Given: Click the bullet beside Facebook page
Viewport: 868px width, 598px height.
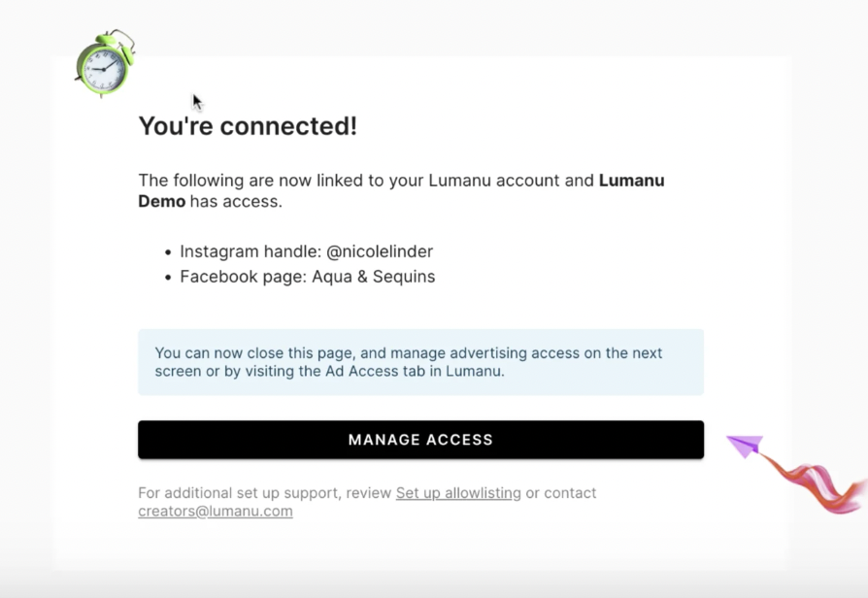Looking at the screenshot, I should tap(168, 278).
